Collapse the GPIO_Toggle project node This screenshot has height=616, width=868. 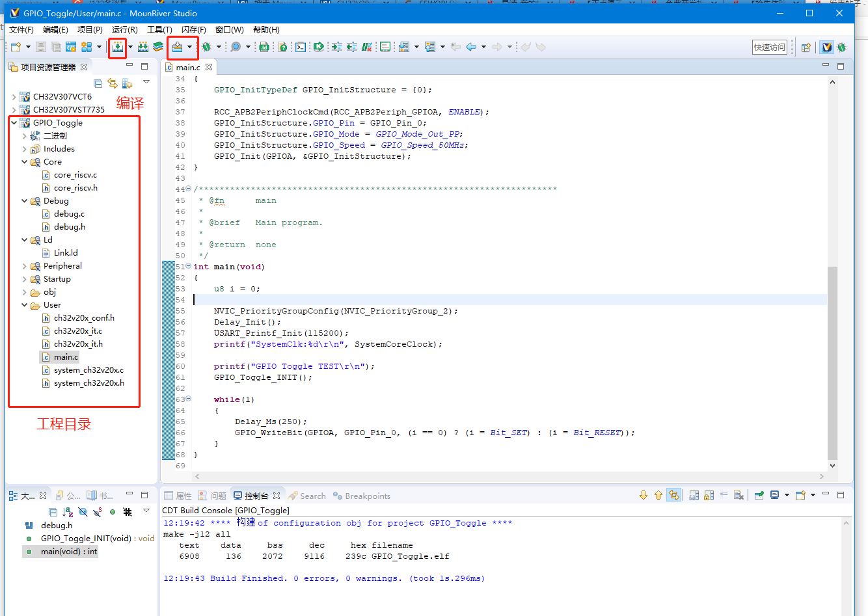tap(14, 122)
